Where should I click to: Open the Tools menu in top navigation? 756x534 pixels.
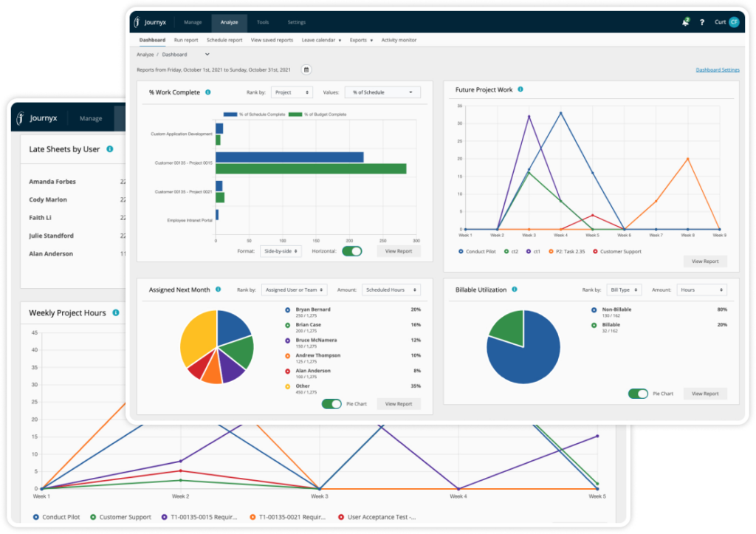[263, 22]
